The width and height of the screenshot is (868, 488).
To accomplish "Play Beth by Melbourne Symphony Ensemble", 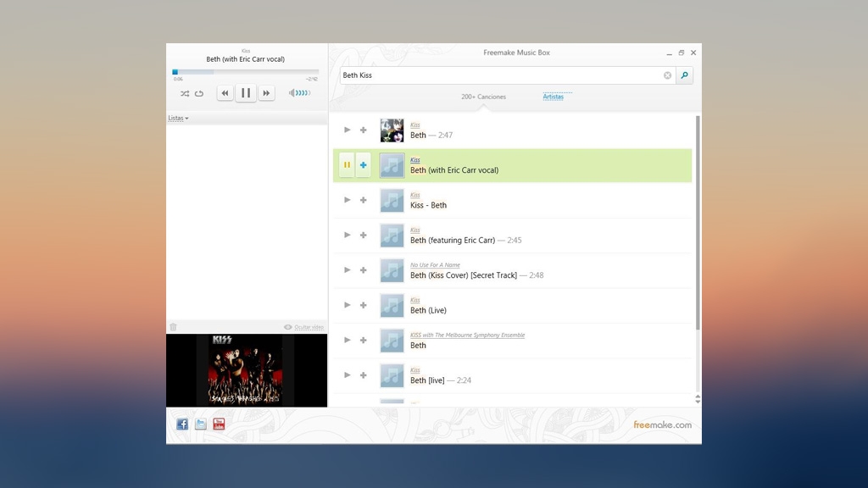I will pyautogui.click(x=347, y=340).
